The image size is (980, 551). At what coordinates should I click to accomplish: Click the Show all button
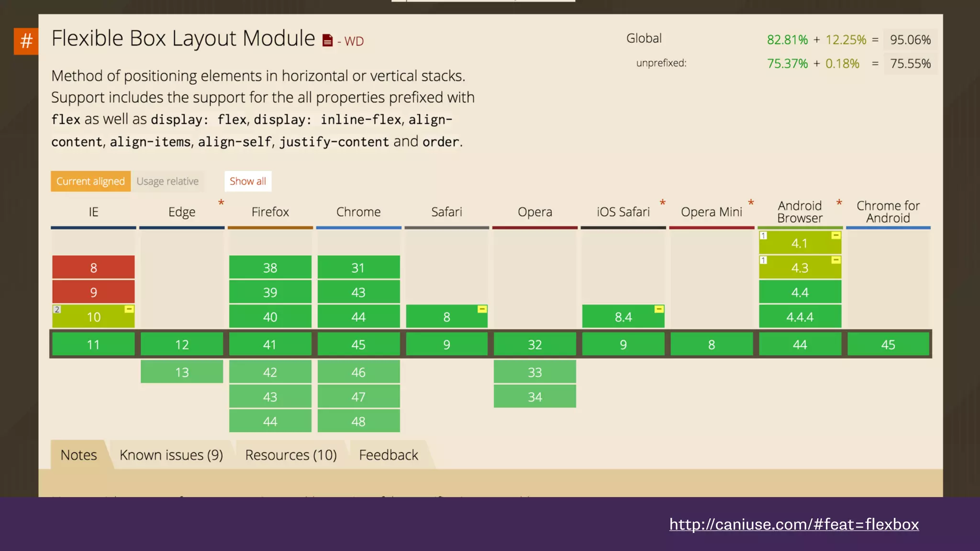[x=248, y=181]
